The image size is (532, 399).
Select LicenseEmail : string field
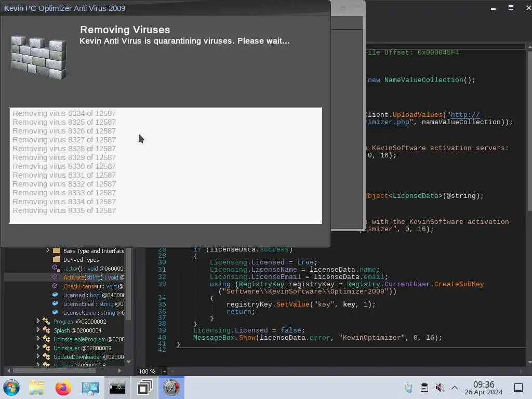click(94, 304)
